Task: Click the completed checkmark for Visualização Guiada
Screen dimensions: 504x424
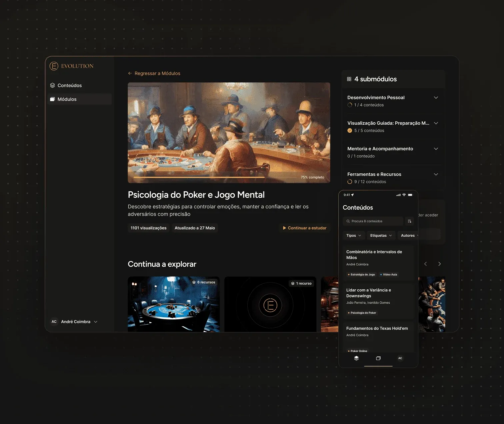Action: point(350,131)
